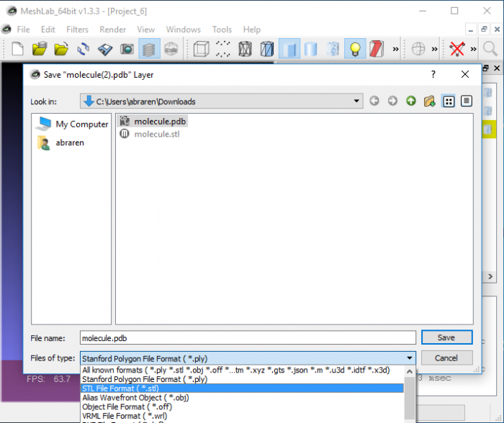
Task: Go to parent directory green arrow
Action: [411, 101]
